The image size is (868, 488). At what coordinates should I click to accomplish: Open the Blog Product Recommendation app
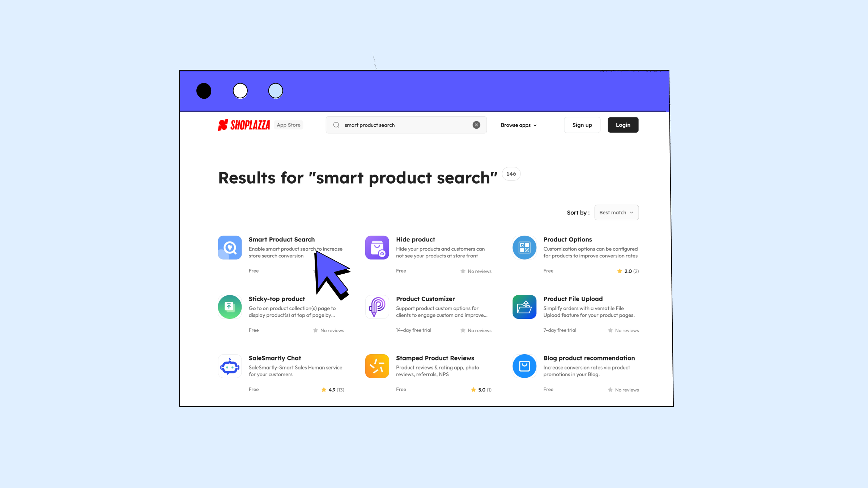pos(589,358)
